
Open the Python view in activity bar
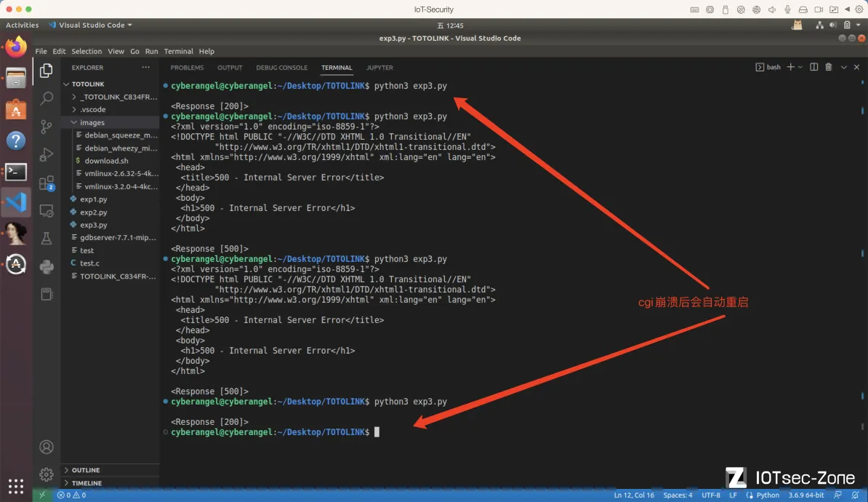[47, 266]
